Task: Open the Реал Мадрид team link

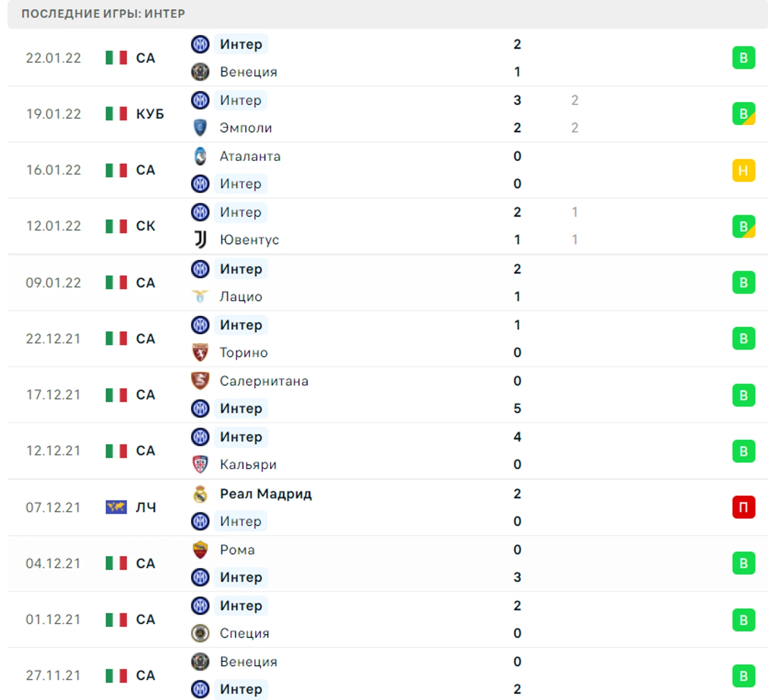Action: (266, 494)
